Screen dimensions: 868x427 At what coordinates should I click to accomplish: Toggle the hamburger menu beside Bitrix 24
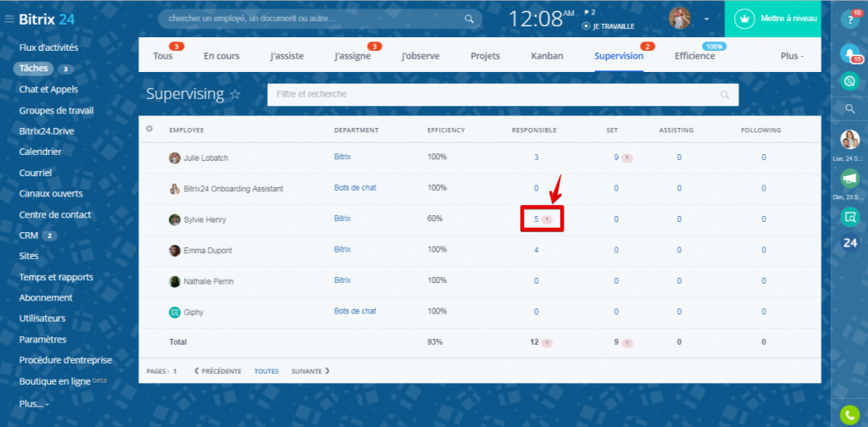tap(8, 19)
